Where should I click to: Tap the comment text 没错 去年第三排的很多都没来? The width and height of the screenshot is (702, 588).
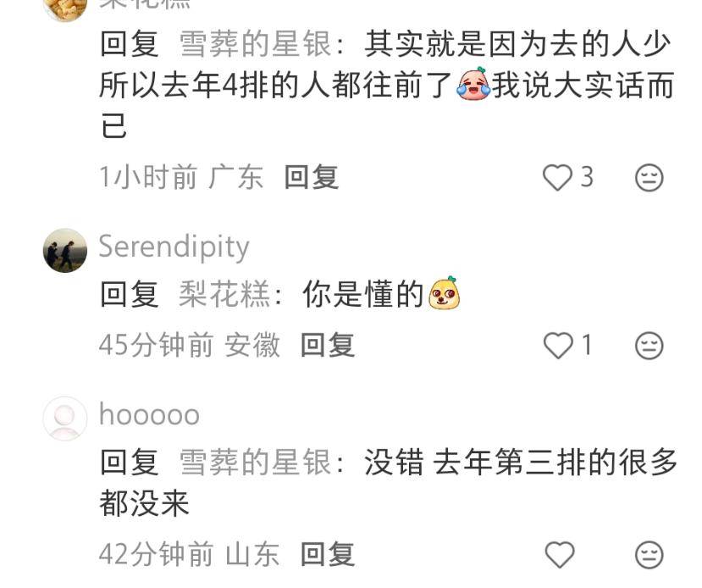388,483
